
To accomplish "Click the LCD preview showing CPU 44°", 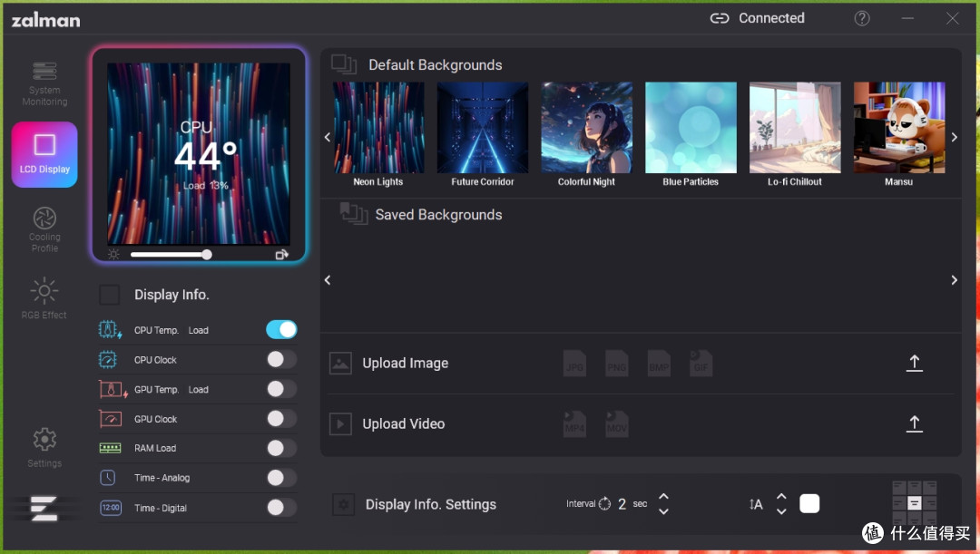I will tap(199, 153).
